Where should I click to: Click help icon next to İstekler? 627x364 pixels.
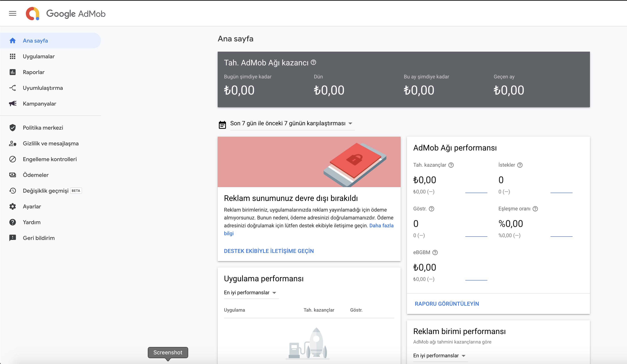(520, 165)
